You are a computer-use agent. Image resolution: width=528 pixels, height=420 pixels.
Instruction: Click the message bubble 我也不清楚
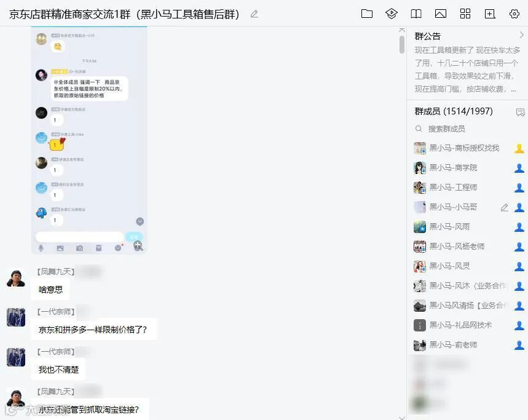tap(58, 370)
